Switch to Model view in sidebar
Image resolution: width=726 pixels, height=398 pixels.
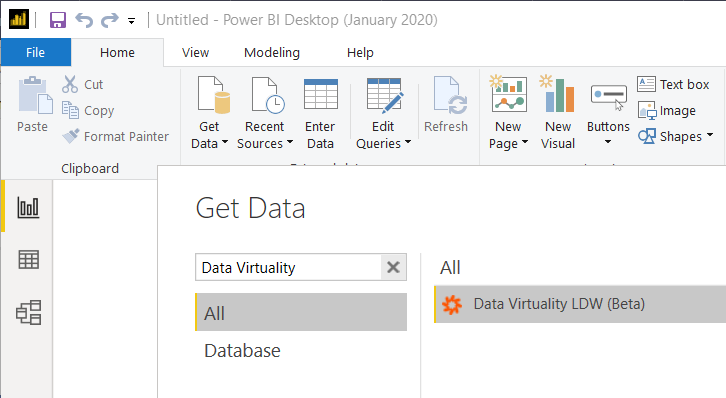pyautogui.click(x=28, y=312)
